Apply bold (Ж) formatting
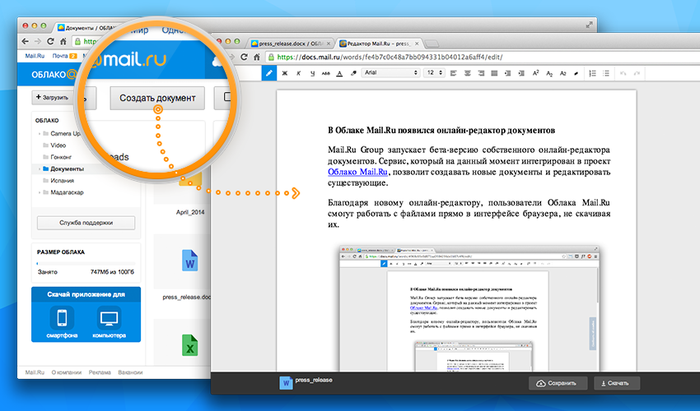The height and width of the screenshot is (411, 700). click(x=284, y=73)
